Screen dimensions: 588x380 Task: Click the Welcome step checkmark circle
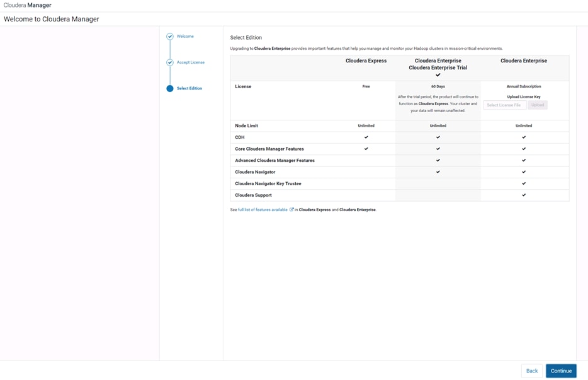click(x=170, y=37)
